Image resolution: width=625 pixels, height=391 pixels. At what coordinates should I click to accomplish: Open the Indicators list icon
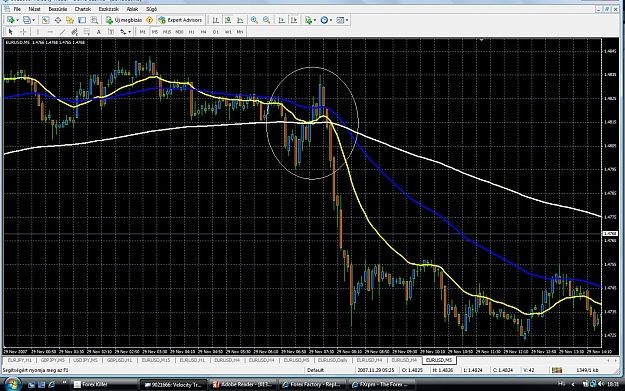(308, 20)
